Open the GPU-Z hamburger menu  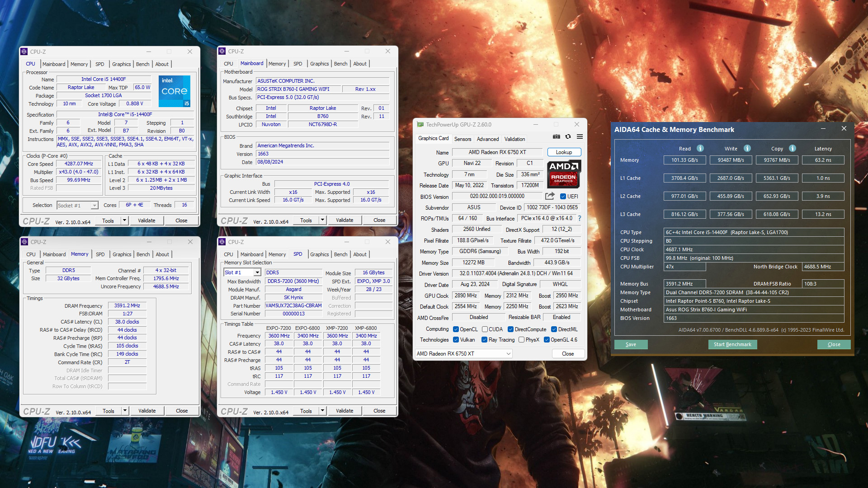(x=580, y=137)
